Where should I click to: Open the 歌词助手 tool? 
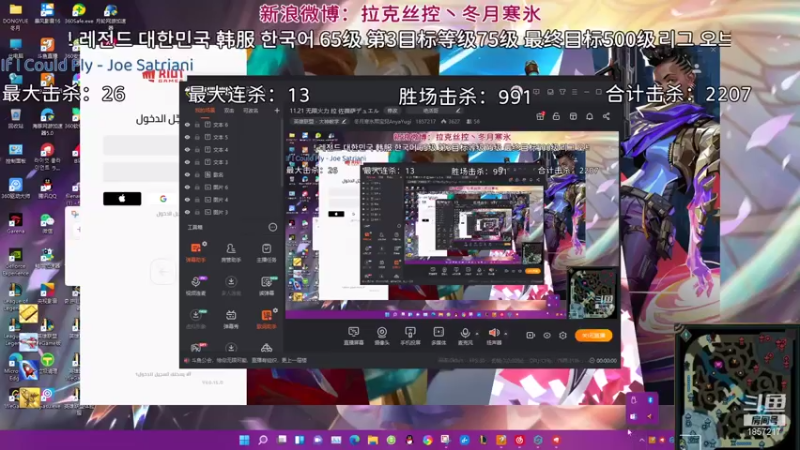(x=266, y=319)
